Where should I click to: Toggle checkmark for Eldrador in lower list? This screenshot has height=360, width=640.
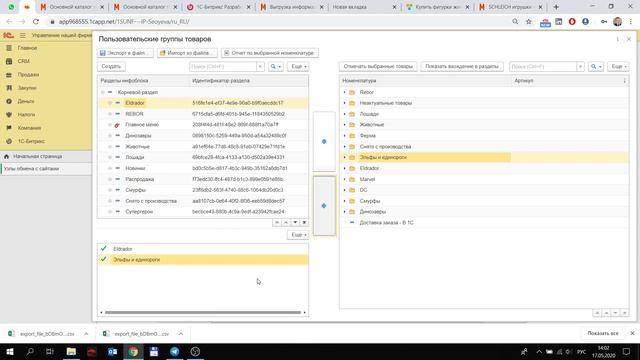[x=104, y=249]
